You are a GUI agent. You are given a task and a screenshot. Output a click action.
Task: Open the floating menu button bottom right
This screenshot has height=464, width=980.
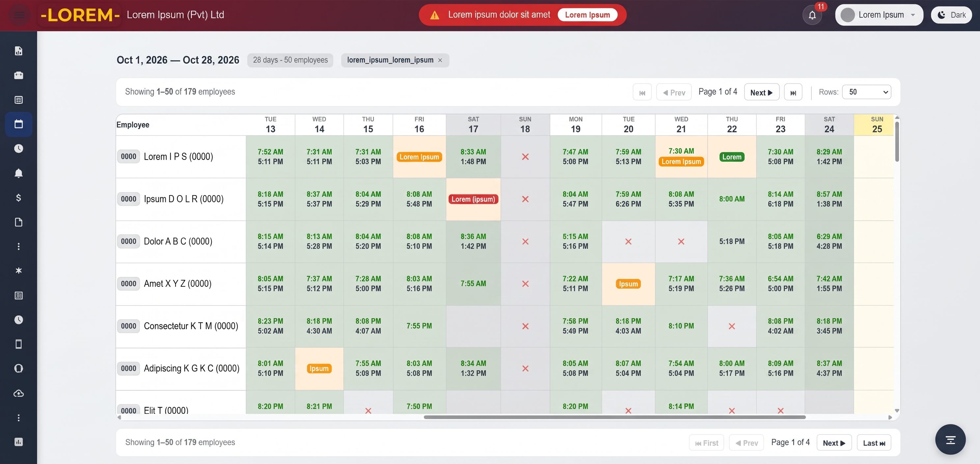950,440
